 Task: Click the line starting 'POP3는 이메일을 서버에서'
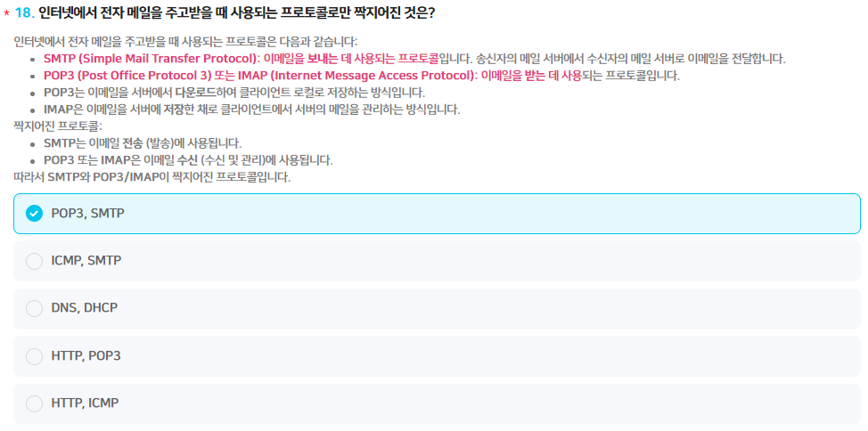pyautogui.click(x=234, y=93)
